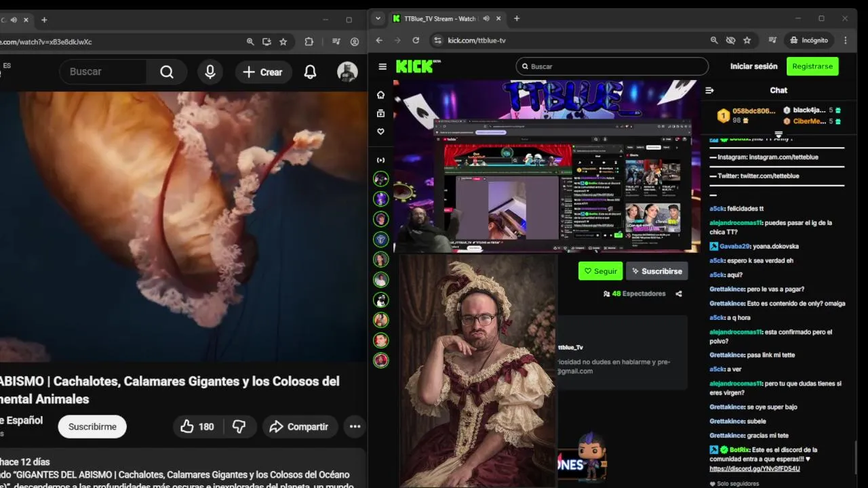Toggle Kick hamburger sidebar menu
This screenshot has height=488, width=868.
[382, 66]
